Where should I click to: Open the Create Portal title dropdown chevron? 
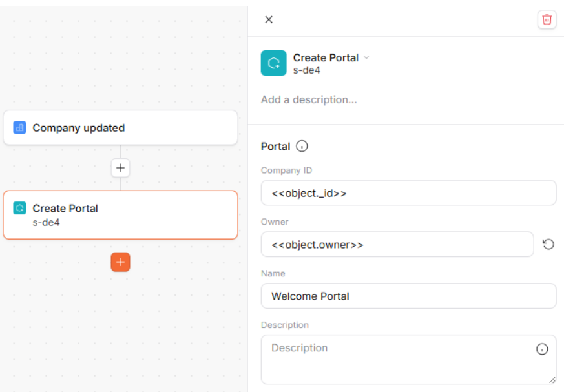coord(366,57)
